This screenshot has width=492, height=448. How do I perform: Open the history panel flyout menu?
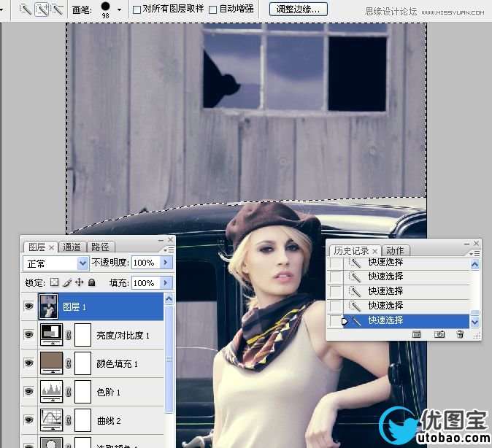[474, 253]
